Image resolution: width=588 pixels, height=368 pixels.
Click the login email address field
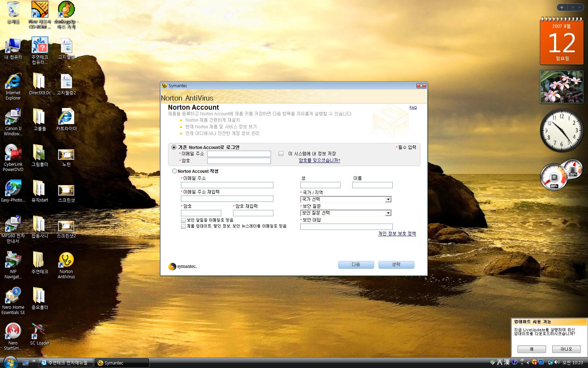(x=239, y=154)
